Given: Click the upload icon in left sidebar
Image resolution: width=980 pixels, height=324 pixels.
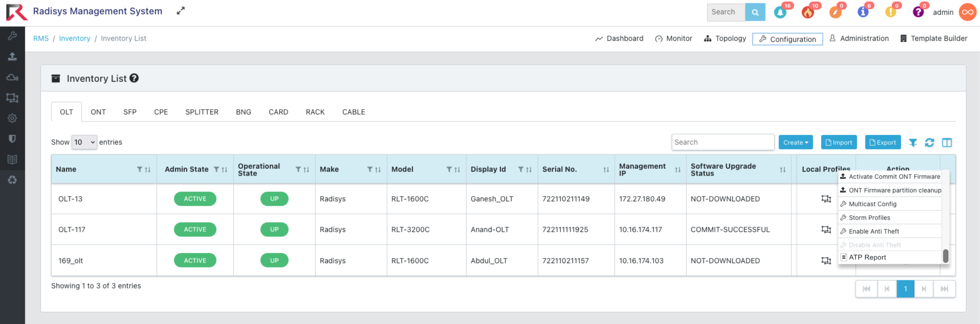Looking at the screenshot, I should point(12,57).
